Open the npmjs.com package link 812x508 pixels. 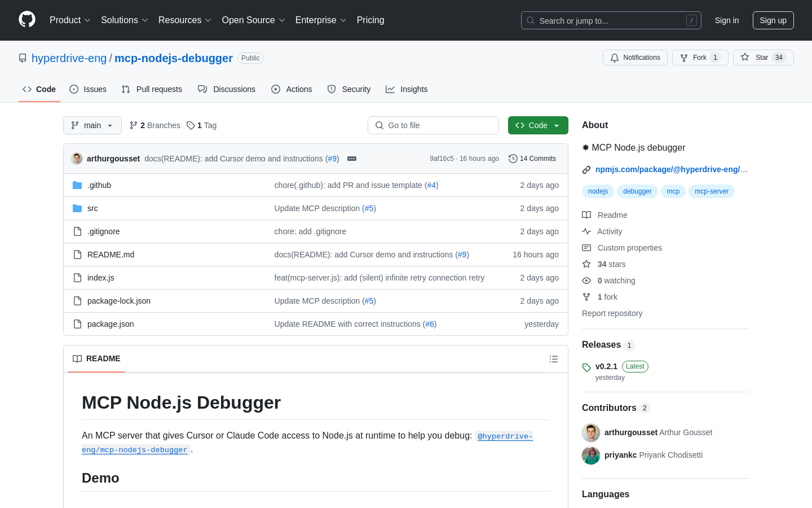coord(671,169)
